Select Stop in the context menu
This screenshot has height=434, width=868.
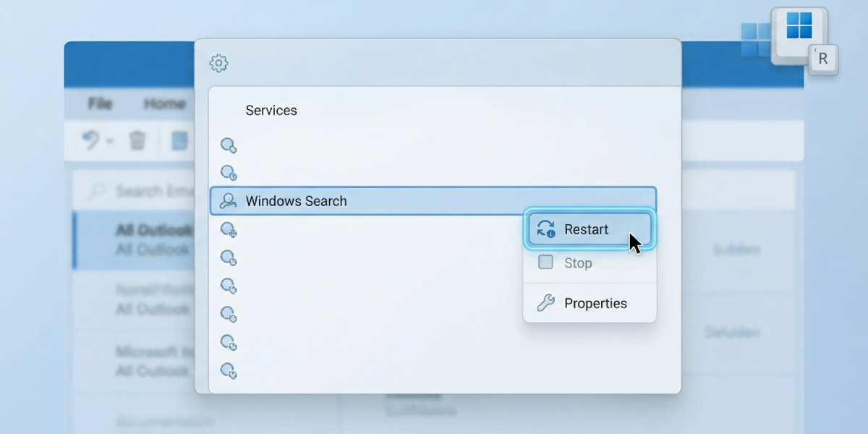pyautogui.click(x=590, y=263)
